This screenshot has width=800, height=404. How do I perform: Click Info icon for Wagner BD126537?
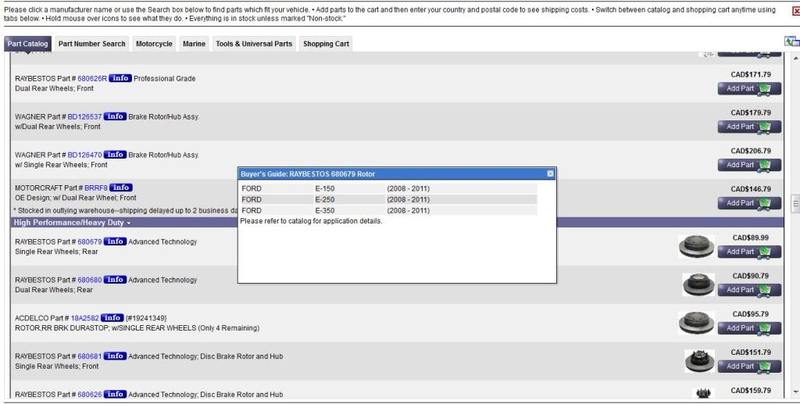[115, 116]
